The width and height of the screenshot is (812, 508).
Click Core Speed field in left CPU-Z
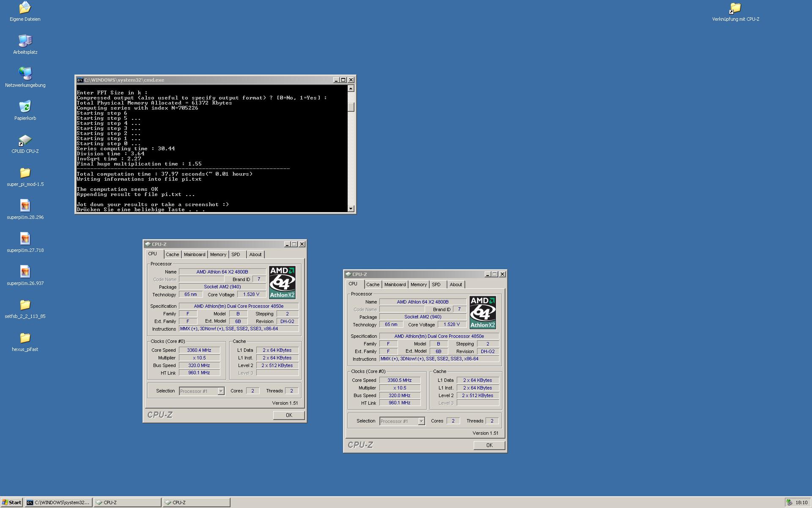[x=199, y=350]
